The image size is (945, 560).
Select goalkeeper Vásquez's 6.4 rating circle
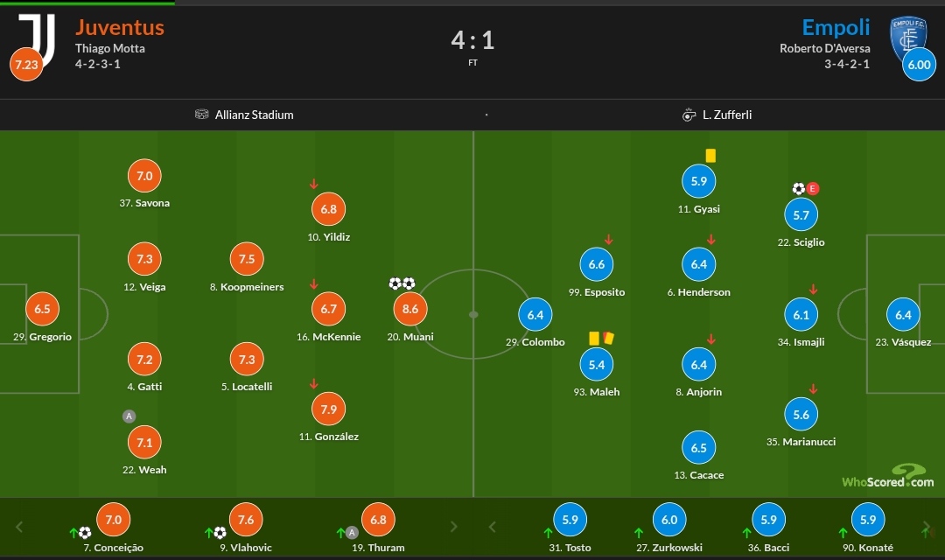coord(903,315)
